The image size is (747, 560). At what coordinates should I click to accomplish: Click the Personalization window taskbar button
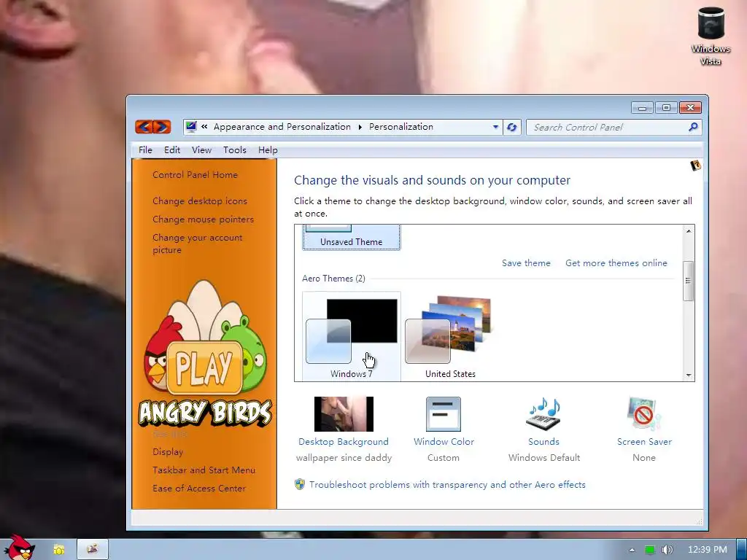pyautogui.click(x=93, y=550)
